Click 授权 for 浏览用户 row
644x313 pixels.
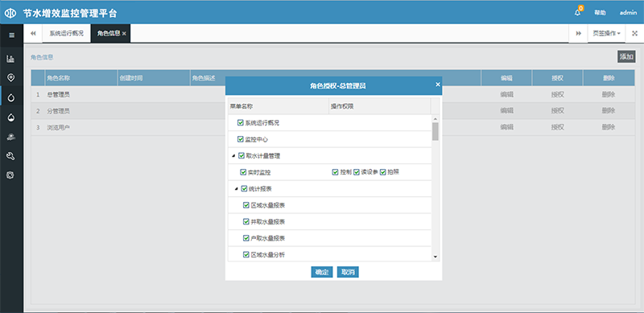click(x=557, y=127)
